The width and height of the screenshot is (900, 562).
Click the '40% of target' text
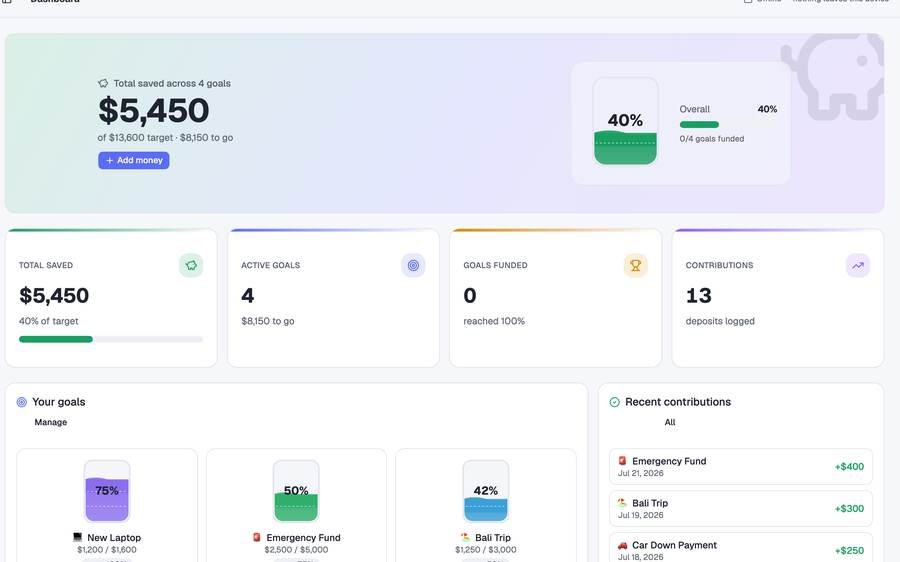click(x=49, y=321)
